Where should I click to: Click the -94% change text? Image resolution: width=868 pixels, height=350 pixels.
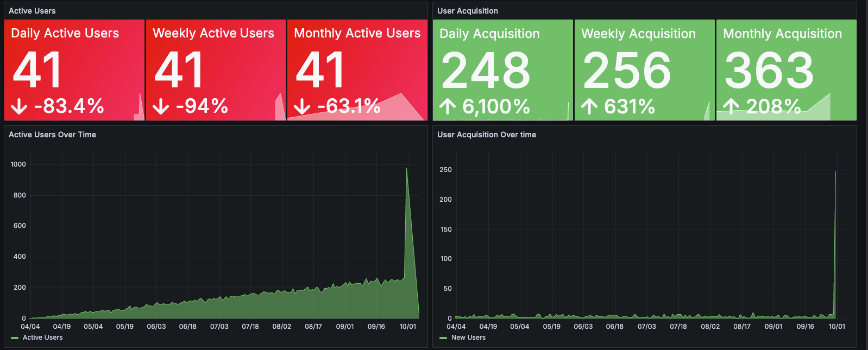coord(202,106)
